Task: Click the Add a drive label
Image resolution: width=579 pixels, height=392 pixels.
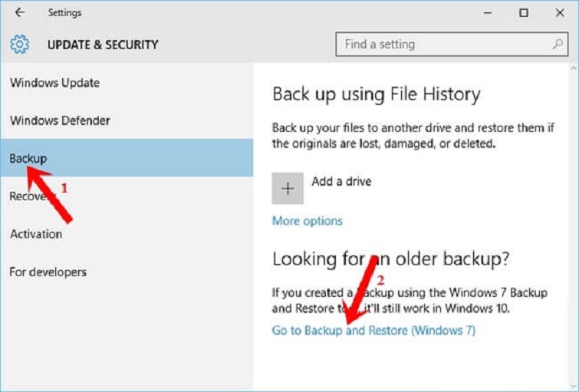Action: click(341, 182)
